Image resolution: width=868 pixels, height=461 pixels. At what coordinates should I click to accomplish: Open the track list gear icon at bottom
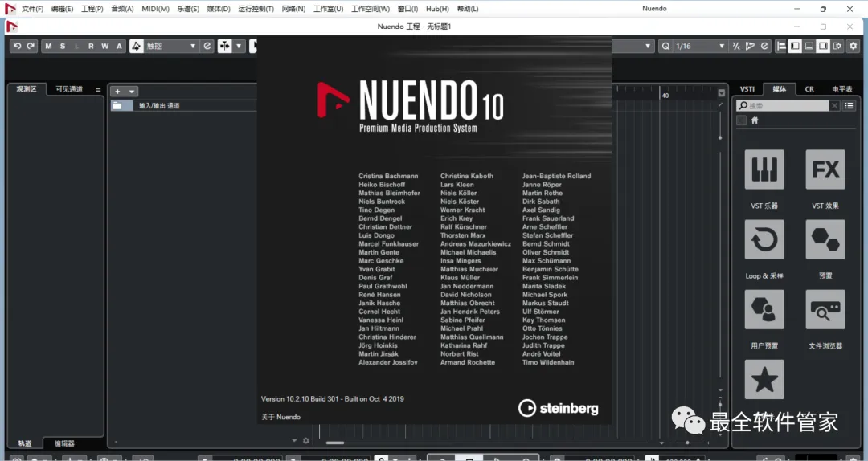(x=306, y=441)
